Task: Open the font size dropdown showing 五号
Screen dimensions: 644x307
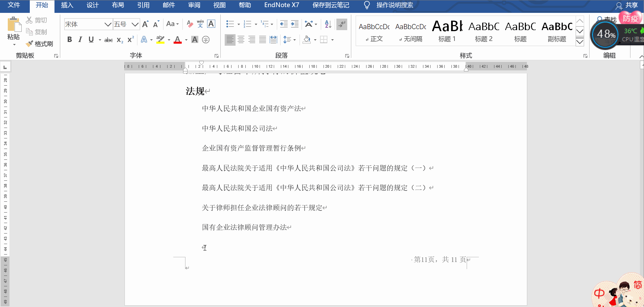Action: [135, 24]
